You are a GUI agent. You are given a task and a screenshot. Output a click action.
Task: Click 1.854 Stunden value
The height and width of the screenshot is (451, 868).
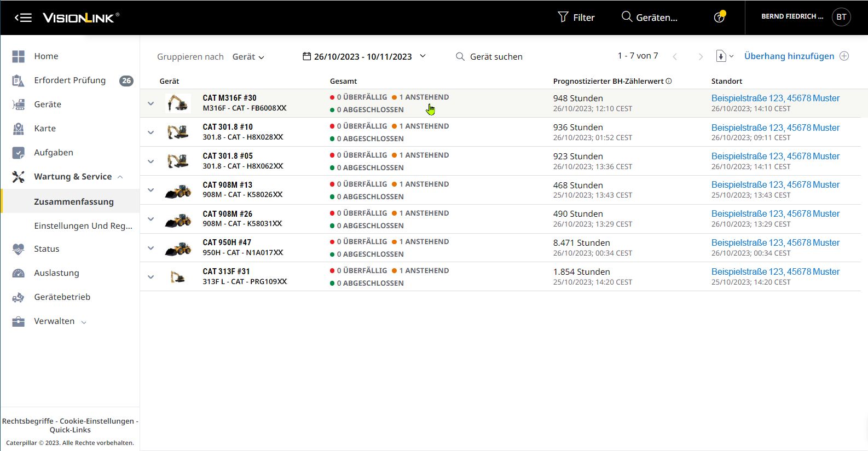[x=581, y=271]
